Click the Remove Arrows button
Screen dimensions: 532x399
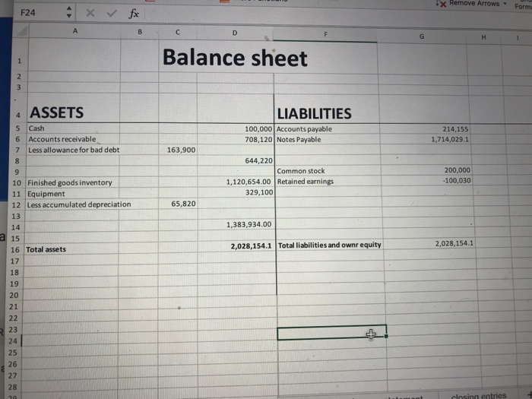[x=470, y=3]
